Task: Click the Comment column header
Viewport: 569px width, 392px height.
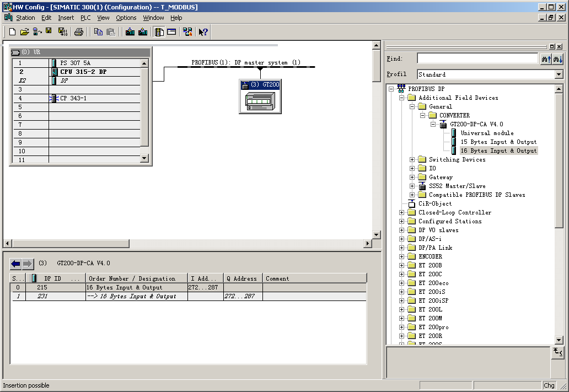Action: click(314, 278)
